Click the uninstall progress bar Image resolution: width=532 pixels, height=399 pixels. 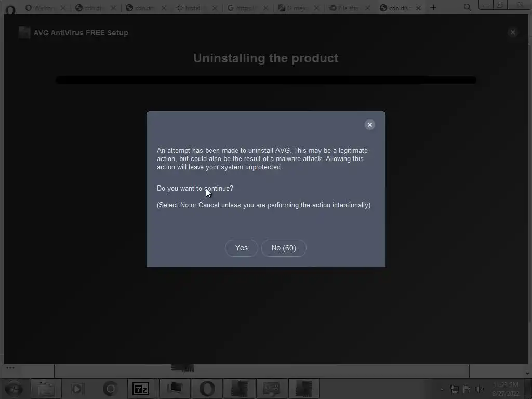[x=266, y=80]
